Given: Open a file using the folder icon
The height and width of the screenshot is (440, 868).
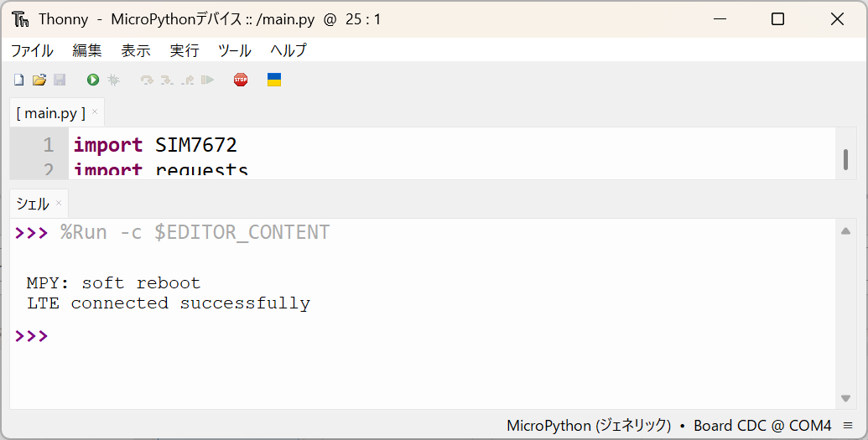Looking at the screenshot, I should point(39,80).
